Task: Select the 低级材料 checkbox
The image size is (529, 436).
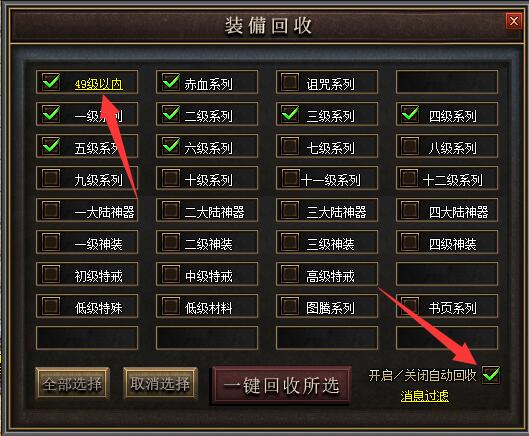Action: tap(171, 305)
